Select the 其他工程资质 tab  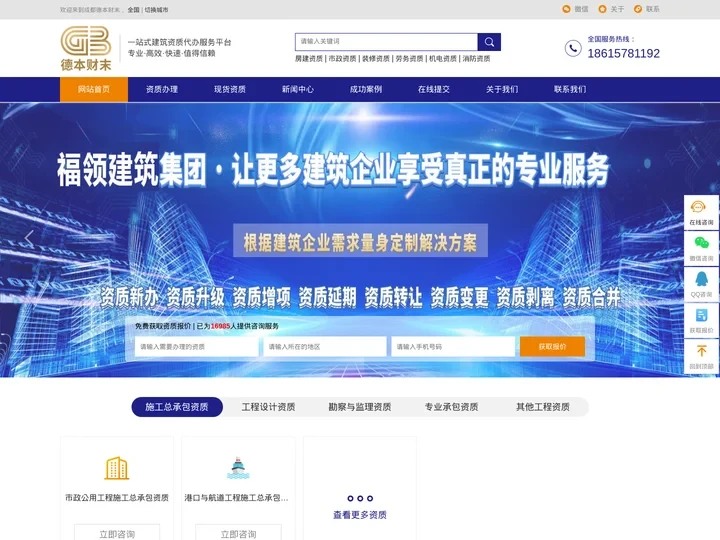pyautogui.click(x=543, y=407)
